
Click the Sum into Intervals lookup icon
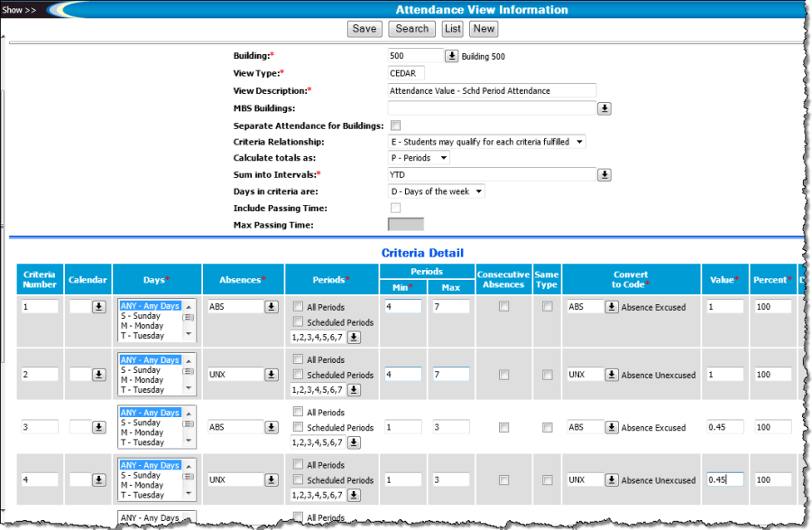pyautogui.click(x=604, y=175)
